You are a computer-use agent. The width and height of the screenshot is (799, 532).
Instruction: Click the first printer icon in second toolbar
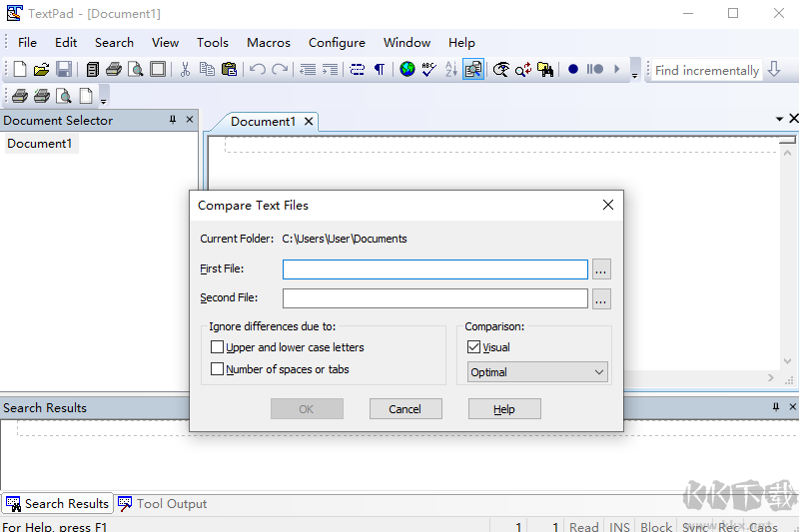pos(19,96)
